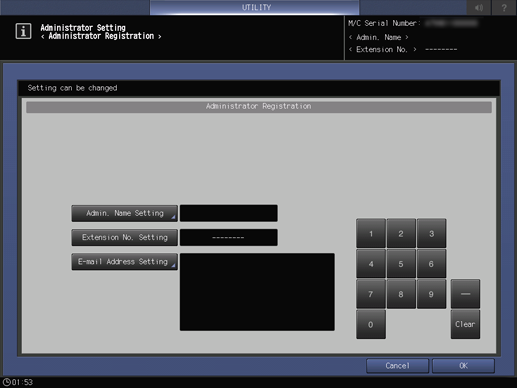The image size is (517, 388).
Task: Open Admin. Name Setting
Action: (x=124, y=213)
